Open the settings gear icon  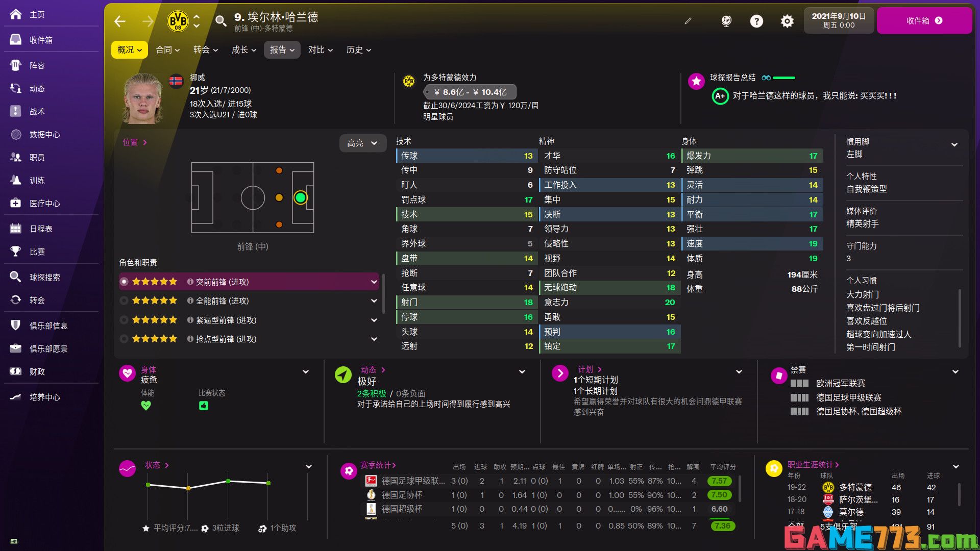787,21
